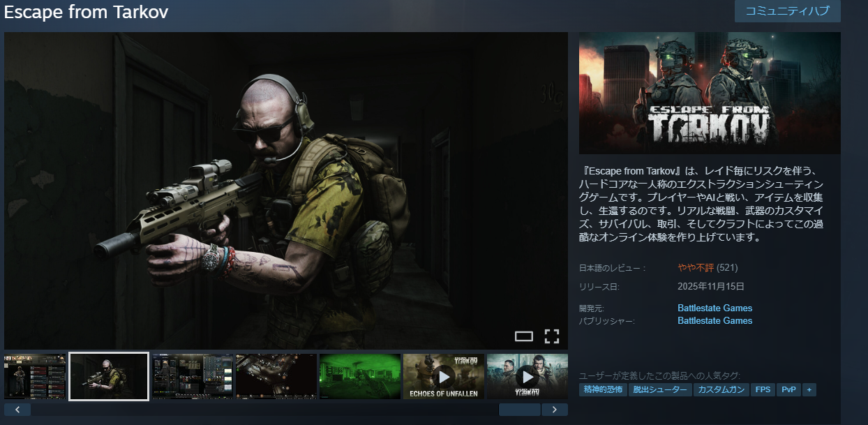
Task: Click the right arrow of the thumbnail strip
Action: tap(554, 410)
